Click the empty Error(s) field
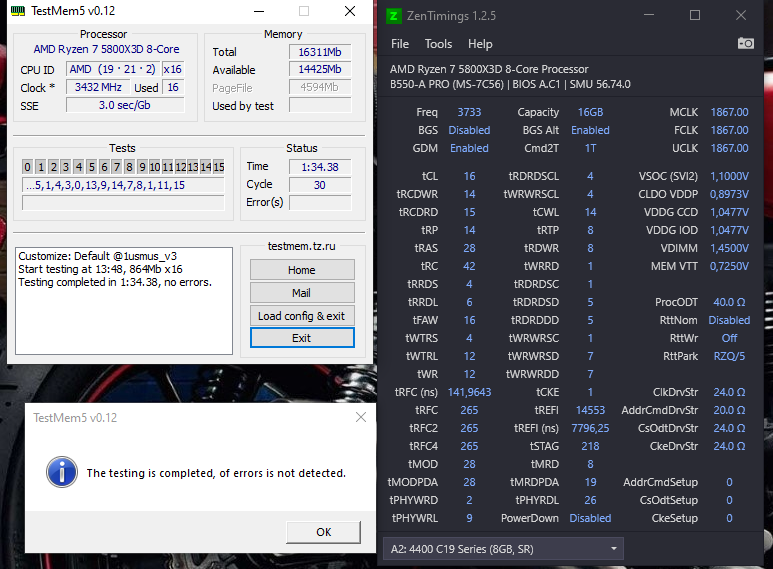773x569 pixels. 320,203
